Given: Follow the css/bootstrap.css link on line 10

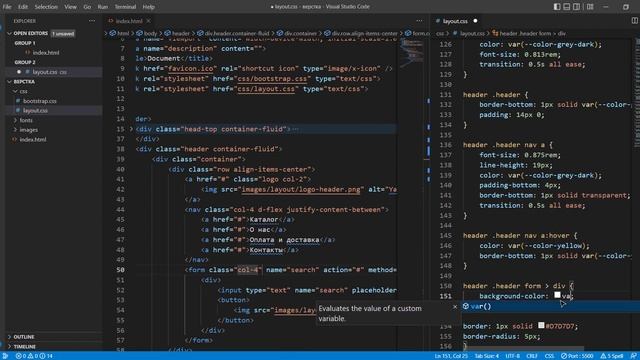Looking at the screenshot, I should coord(272,78).
